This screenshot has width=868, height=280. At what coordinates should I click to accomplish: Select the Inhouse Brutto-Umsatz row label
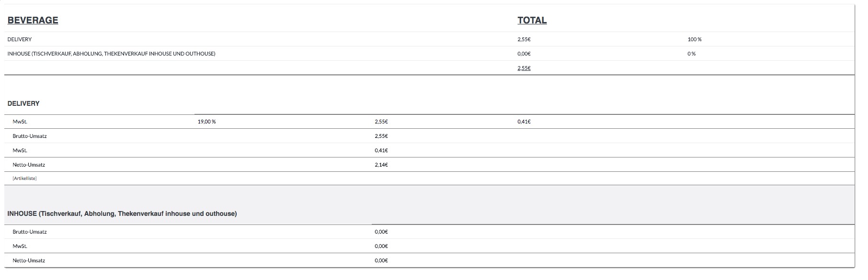click(x=30, y=232)
